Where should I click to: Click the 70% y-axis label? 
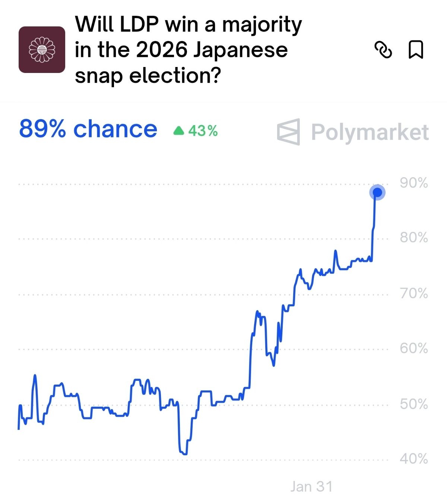[414, 294]
